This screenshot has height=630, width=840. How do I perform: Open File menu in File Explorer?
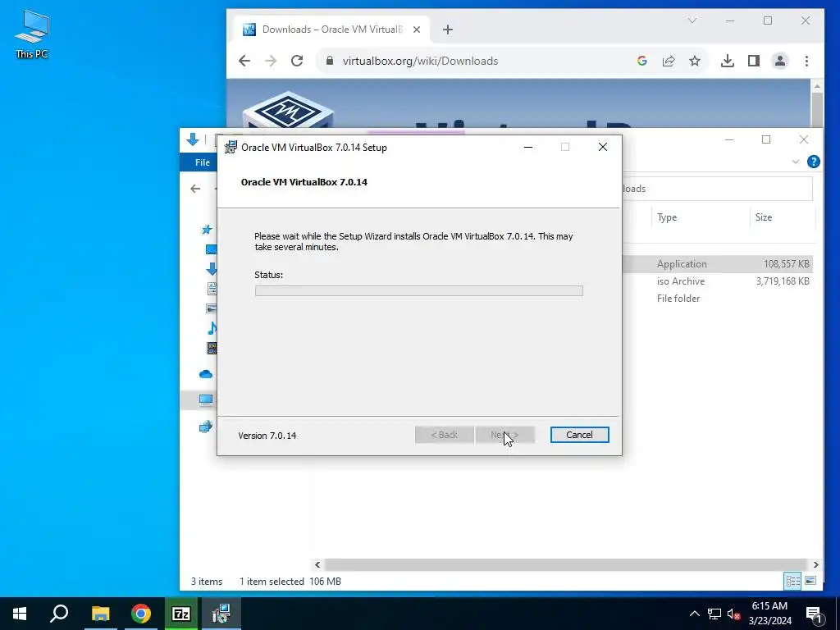coord(202,162)
